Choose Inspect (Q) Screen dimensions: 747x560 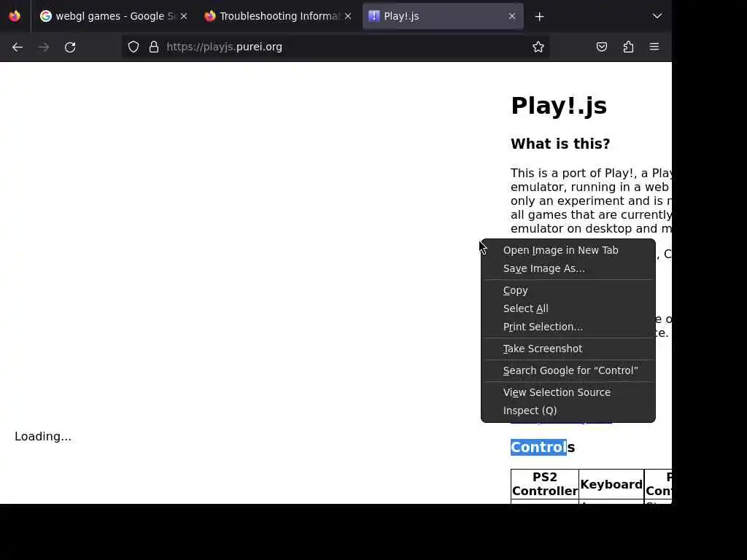(x=568, y=411)
